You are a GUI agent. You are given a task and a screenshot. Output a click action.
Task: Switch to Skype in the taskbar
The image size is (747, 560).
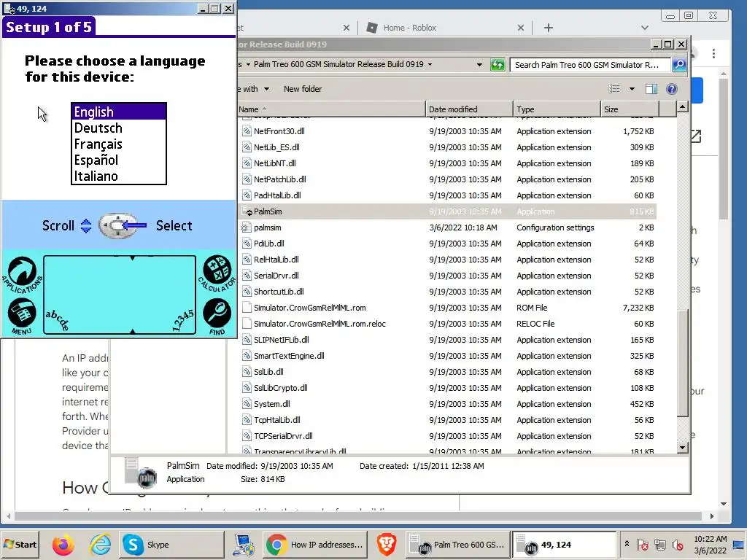(x=171, y=544)
